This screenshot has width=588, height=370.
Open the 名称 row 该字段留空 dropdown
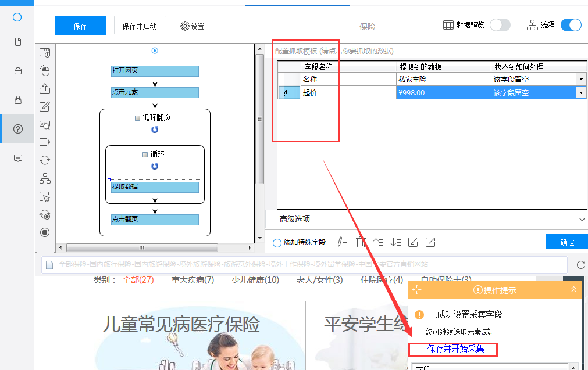(x=581, y=80)
